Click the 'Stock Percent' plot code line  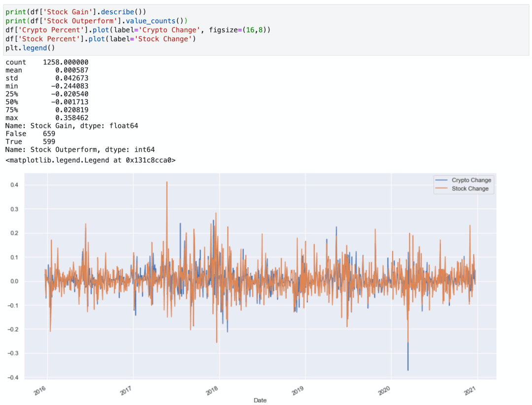(100, 39)
